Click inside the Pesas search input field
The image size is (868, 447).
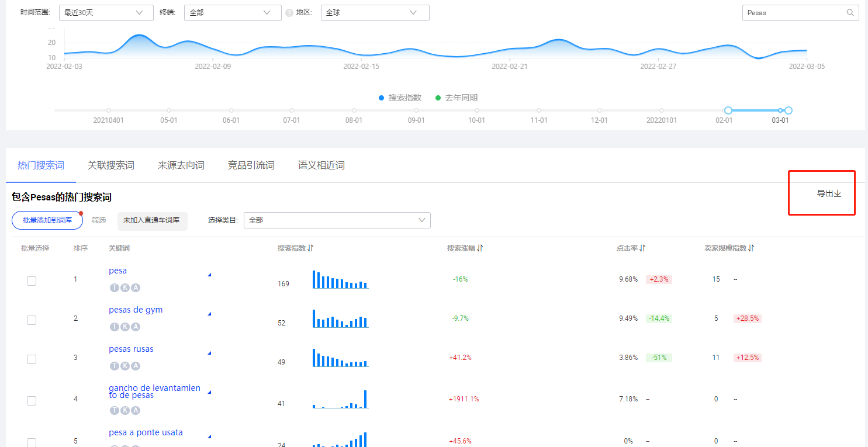click(x=789, y=12)
